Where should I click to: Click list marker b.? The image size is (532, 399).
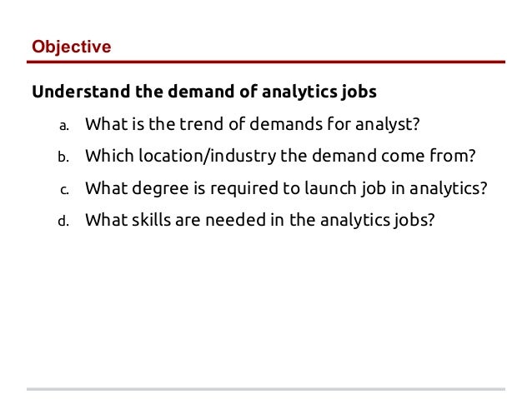pyautogui.click(x=63, y=157)
